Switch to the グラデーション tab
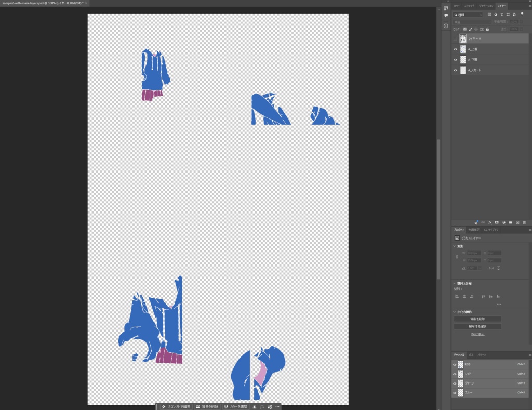The height and width of the screenshot is (410, 532). coord(486,6)
